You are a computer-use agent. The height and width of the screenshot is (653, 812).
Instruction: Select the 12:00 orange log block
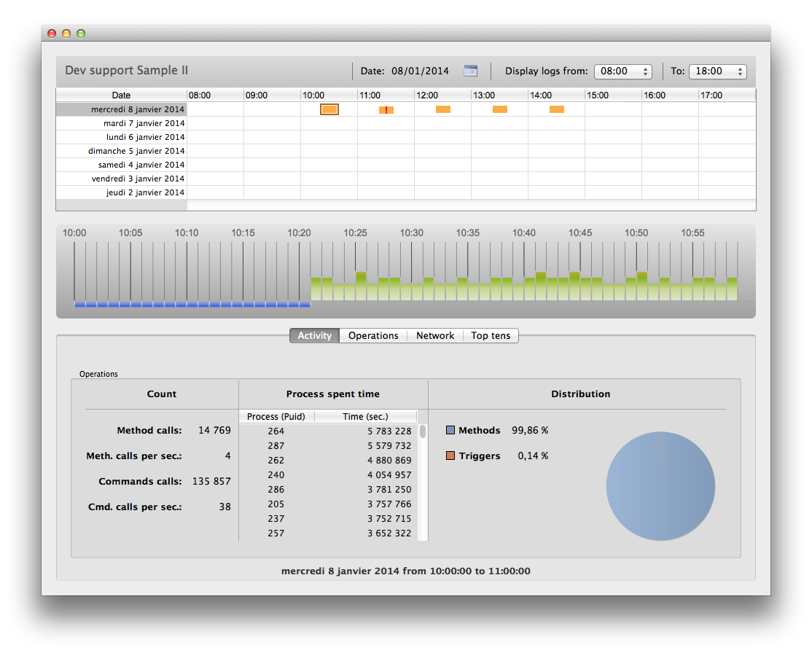point(443,109)
